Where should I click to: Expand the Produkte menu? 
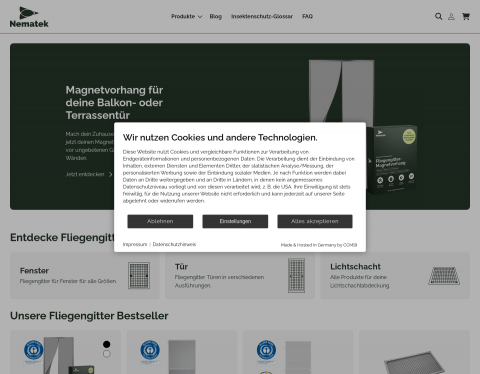(186, 16)
